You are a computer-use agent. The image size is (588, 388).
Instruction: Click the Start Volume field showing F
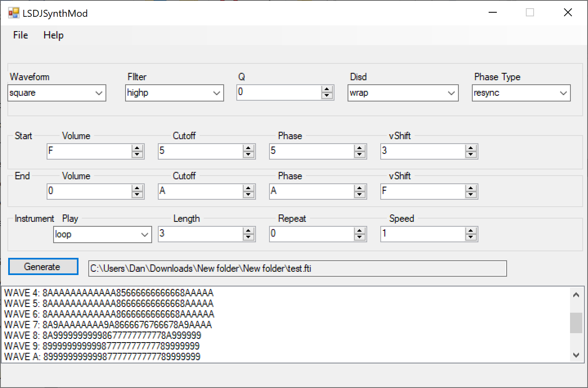pos(90,151)
